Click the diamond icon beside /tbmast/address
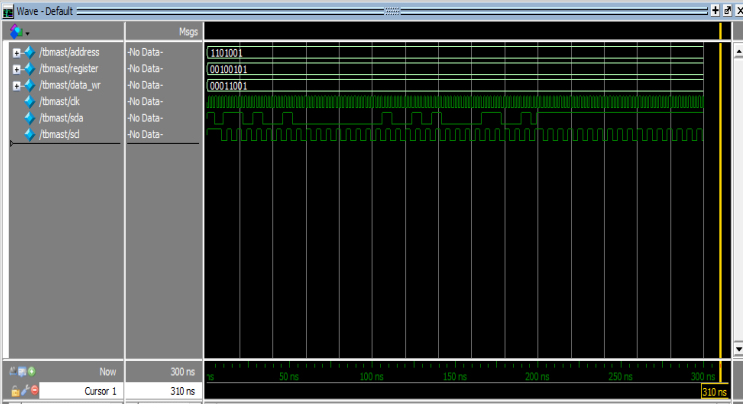This screenshot has height=404, width=743. pyautogui.click(x=29, y=52)
